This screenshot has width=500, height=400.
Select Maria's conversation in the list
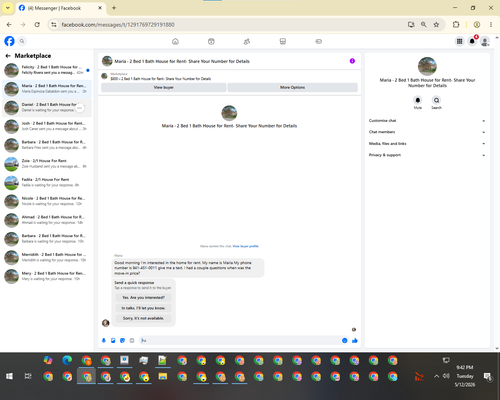(x=47, y=89)
